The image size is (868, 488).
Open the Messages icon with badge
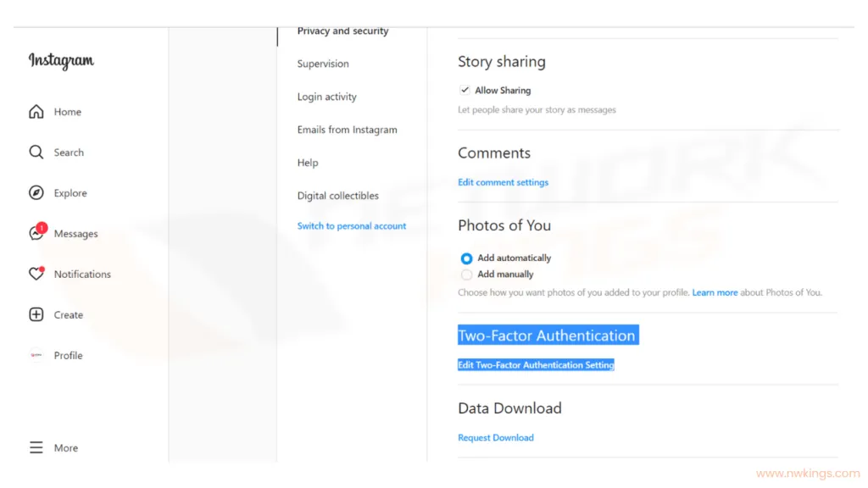coord(37,232)
